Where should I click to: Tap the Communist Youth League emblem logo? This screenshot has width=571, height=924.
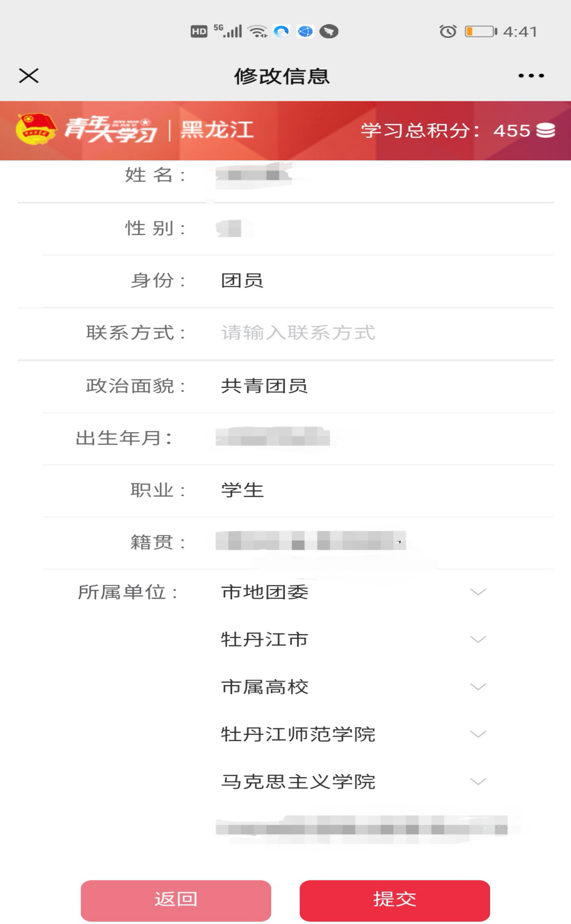tap(36, 129)
